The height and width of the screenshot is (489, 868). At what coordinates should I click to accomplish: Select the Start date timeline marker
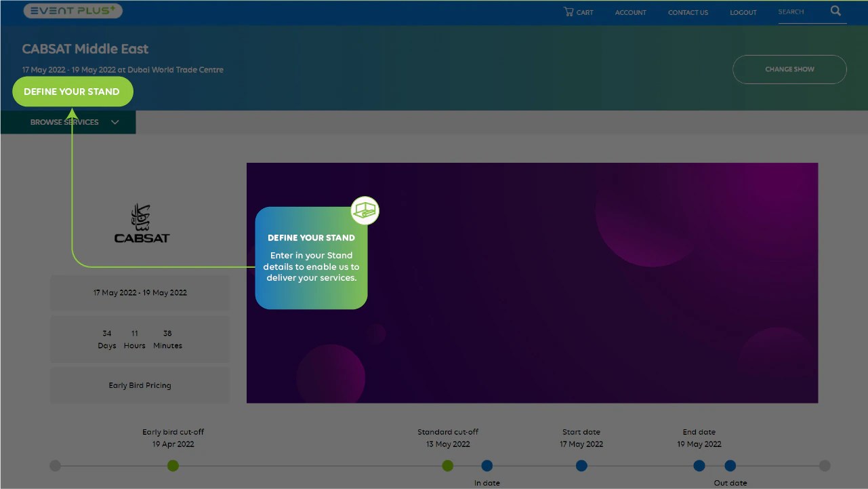(581, 465)
